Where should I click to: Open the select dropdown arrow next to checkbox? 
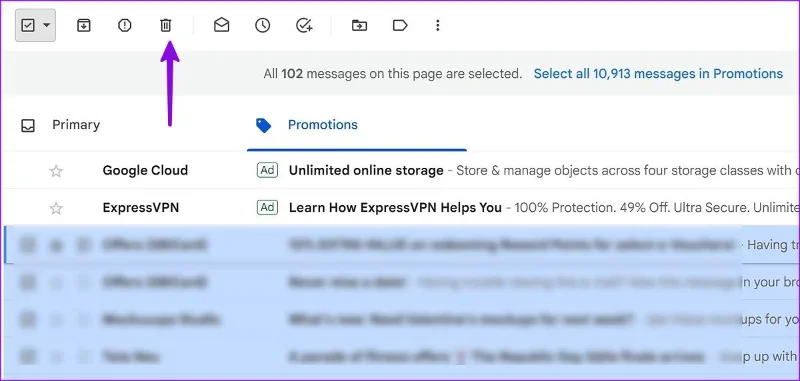(x=46, y=25)
